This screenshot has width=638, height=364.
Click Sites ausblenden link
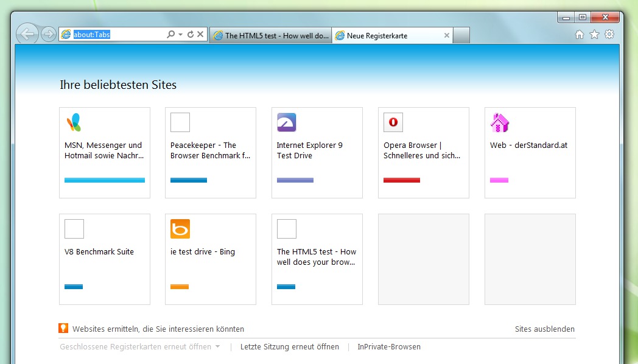point(545,329)
